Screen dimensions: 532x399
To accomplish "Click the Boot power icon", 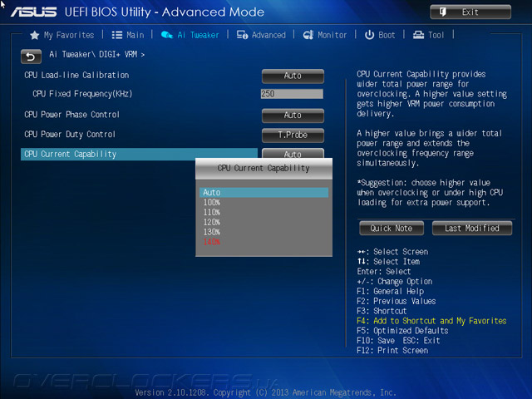I will 369,35.
